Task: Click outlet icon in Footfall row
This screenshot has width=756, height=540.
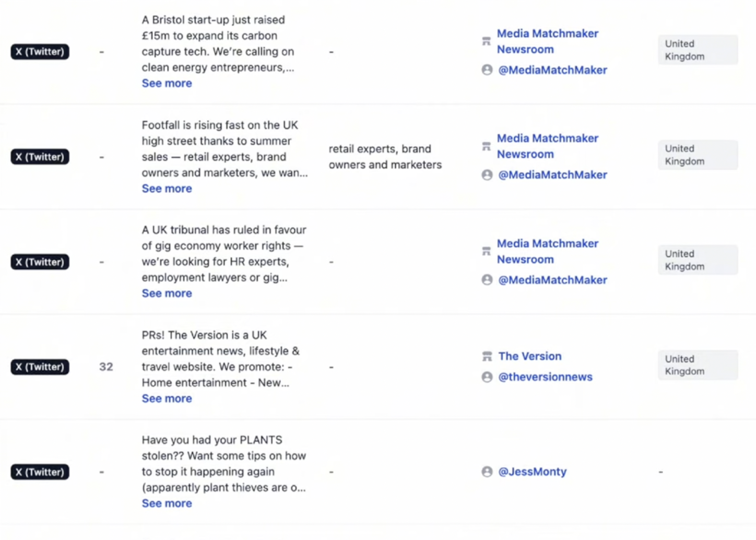Action: click(486, 146)
